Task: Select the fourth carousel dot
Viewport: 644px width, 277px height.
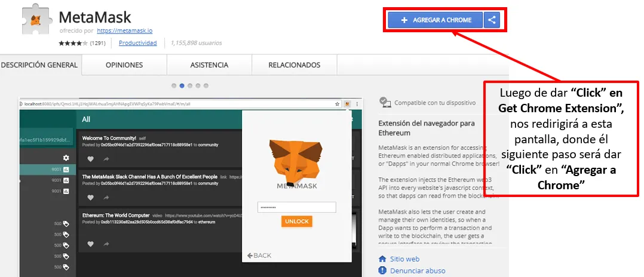Action: click(198, 86)
